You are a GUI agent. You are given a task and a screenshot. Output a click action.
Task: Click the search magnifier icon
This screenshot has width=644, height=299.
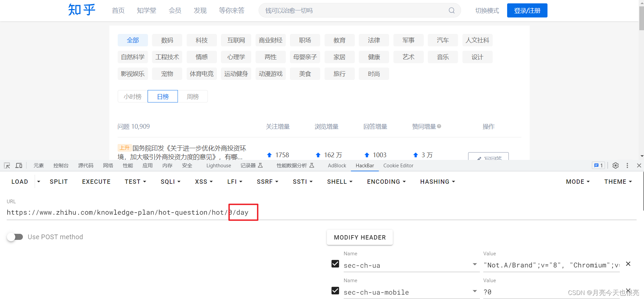tap(452, 10)
